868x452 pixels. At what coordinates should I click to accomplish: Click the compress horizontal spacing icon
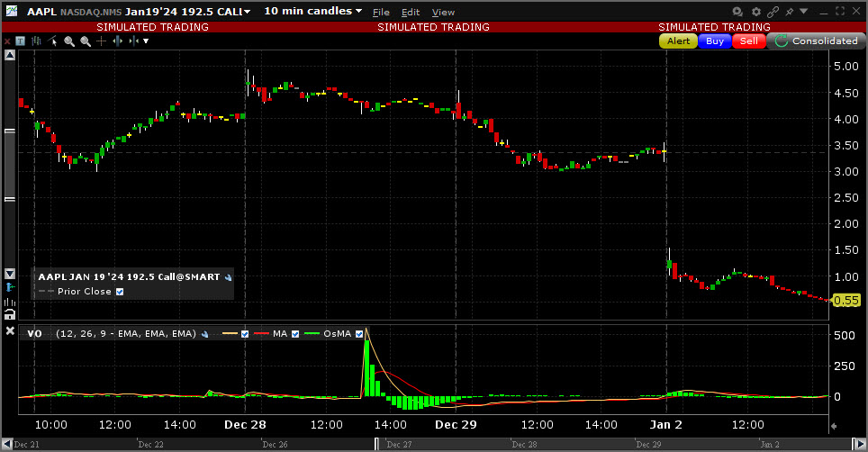(133, 41)
